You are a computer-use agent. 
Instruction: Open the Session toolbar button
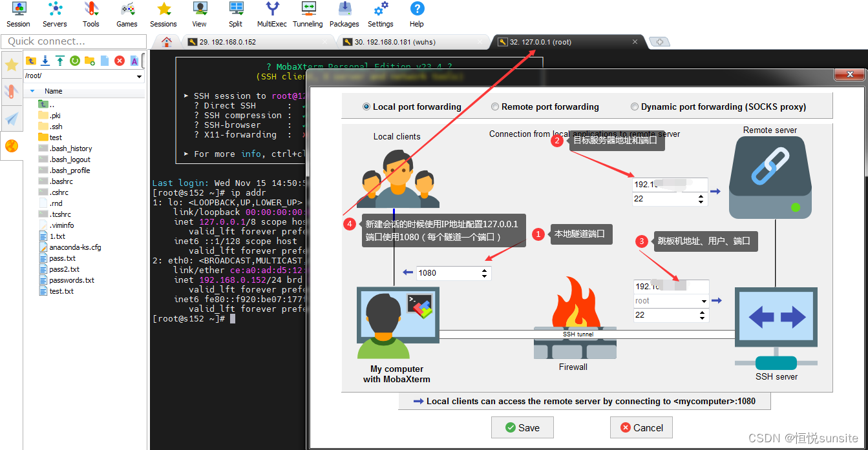pos(18,15)
